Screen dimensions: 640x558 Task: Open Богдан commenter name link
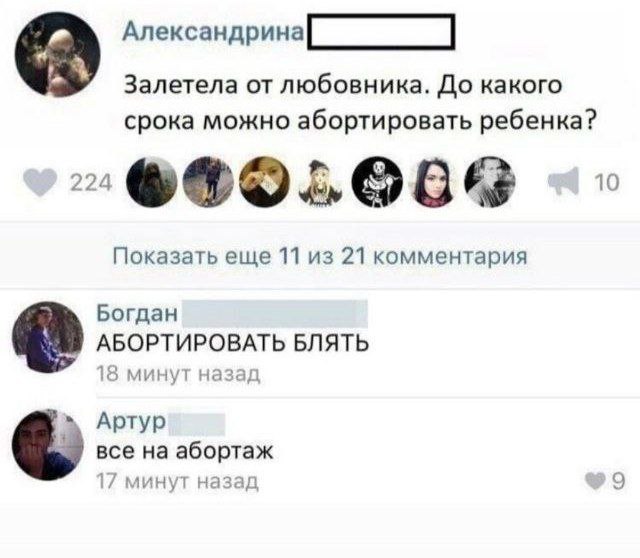(137, 313)
